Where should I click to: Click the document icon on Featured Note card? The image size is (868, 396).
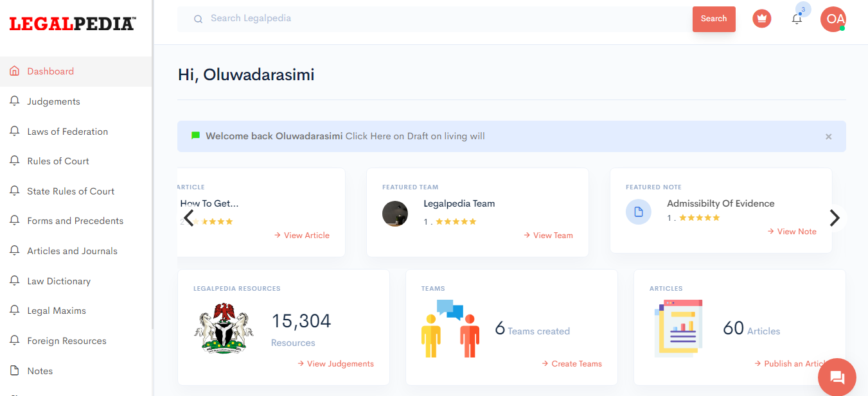pos(639,212)
